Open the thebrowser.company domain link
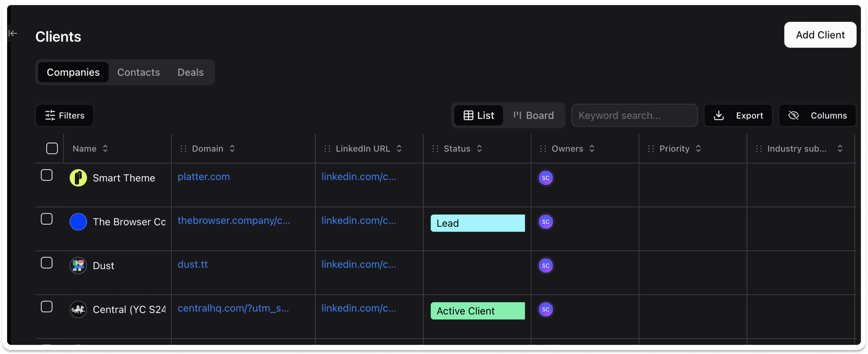 234,220
